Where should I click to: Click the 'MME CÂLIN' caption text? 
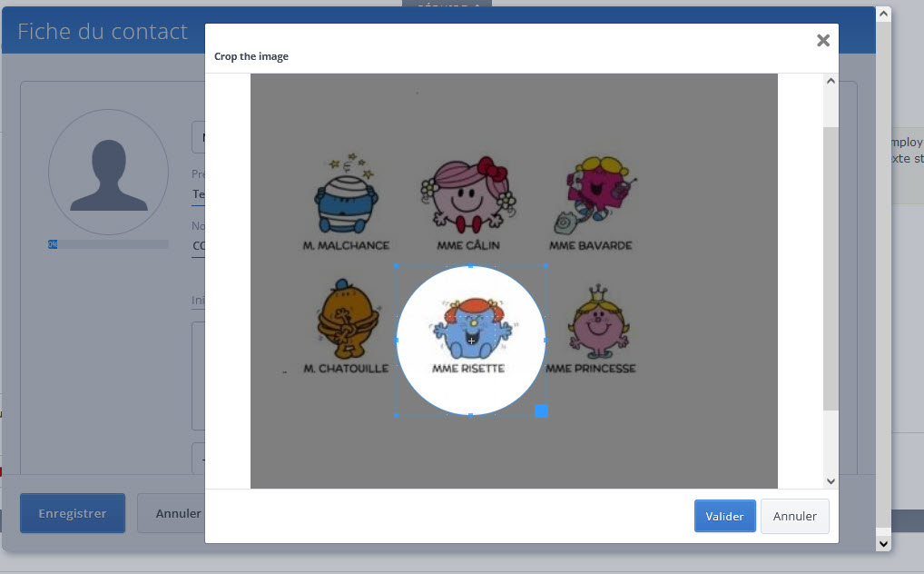[467, 244]
